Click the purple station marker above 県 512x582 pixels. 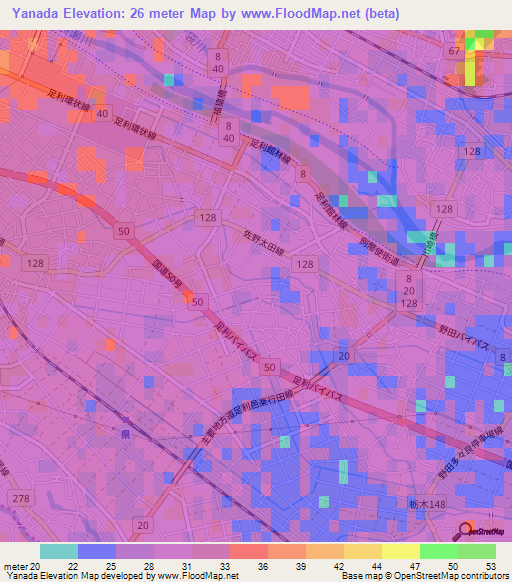pyautogui.click(x=126, y=420)
